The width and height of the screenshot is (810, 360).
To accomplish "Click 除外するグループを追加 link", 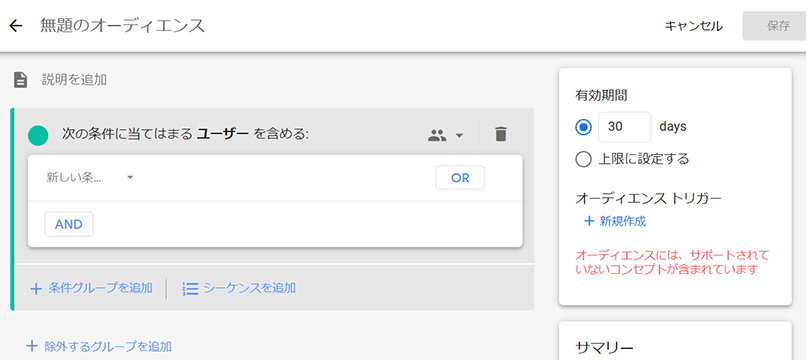I will [x=99, y=346].
